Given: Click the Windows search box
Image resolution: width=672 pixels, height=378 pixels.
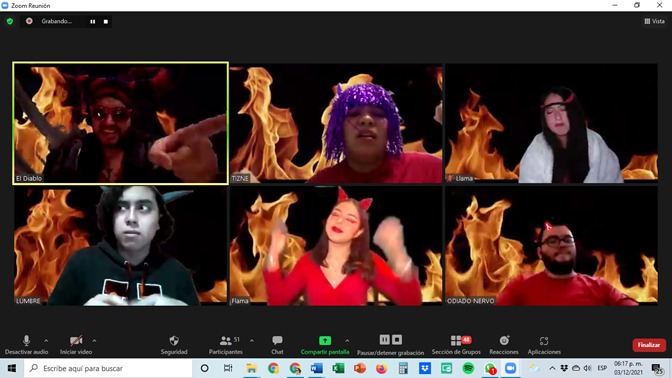Looking at the screenshot, I should click(108, 368).
